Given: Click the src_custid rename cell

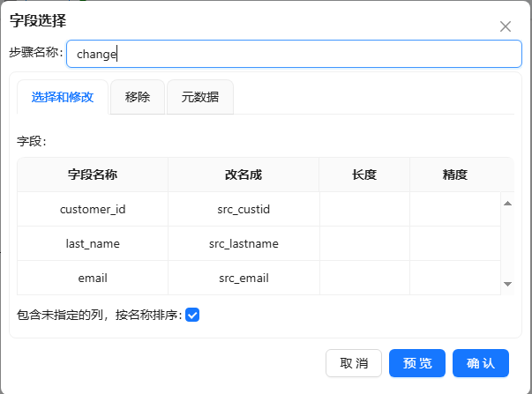Looking at the screenshot, I should tap(244, 209).
